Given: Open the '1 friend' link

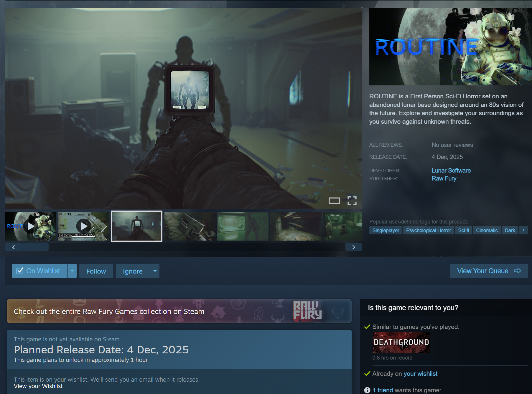Looking at the screenshot, I should coord(383,390).
